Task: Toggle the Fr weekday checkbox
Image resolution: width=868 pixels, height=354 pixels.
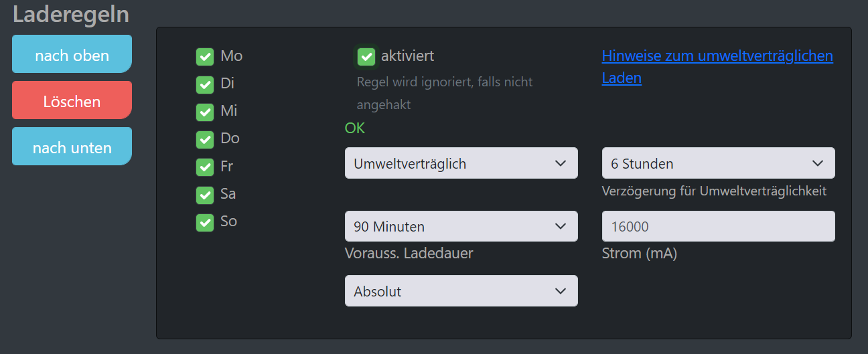Action: tap(205, 167)
